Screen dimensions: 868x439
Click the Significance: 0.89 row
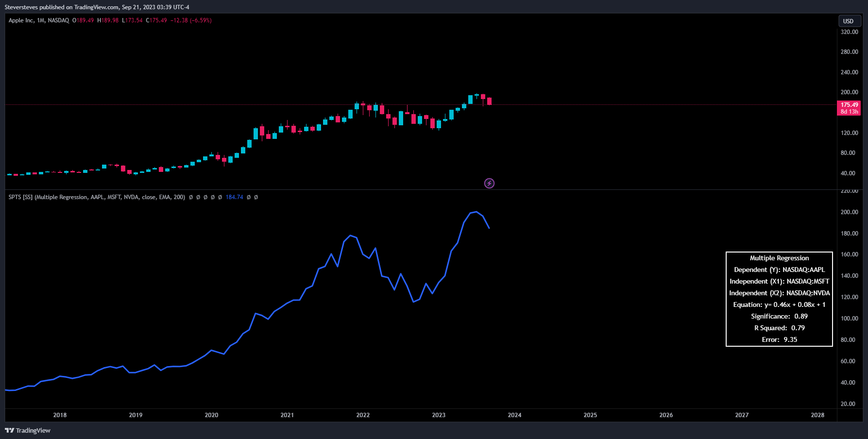click(x=779, y=316)
